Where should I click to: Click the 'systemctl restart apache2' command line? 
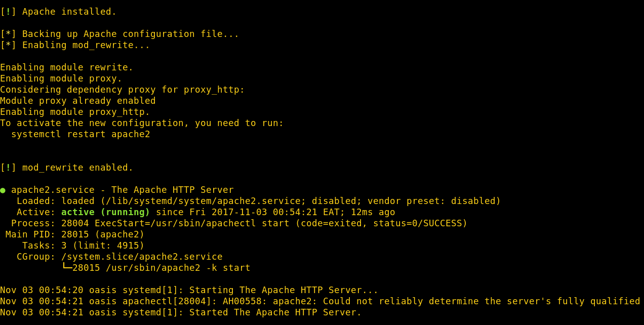click(x=80, y=134)
